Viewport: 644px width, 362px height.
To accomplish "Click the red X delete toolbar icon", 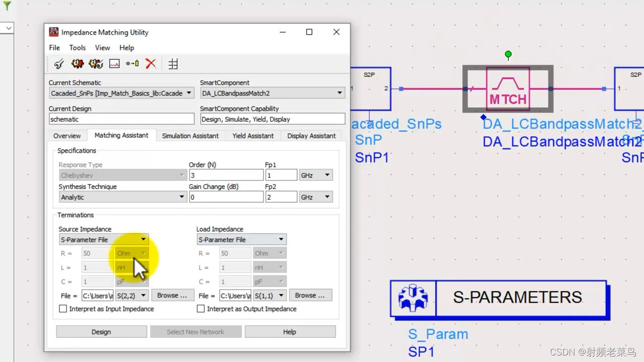I will 150,64.
